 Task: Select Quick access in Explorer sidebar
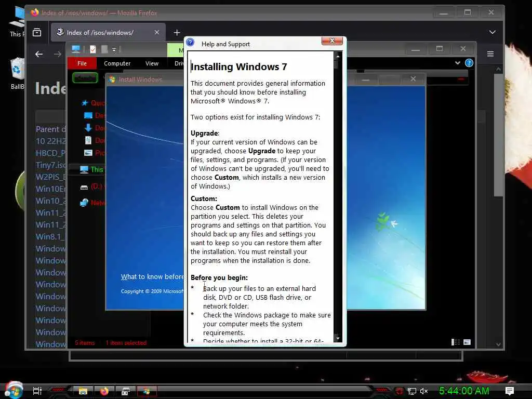(94, 103)
